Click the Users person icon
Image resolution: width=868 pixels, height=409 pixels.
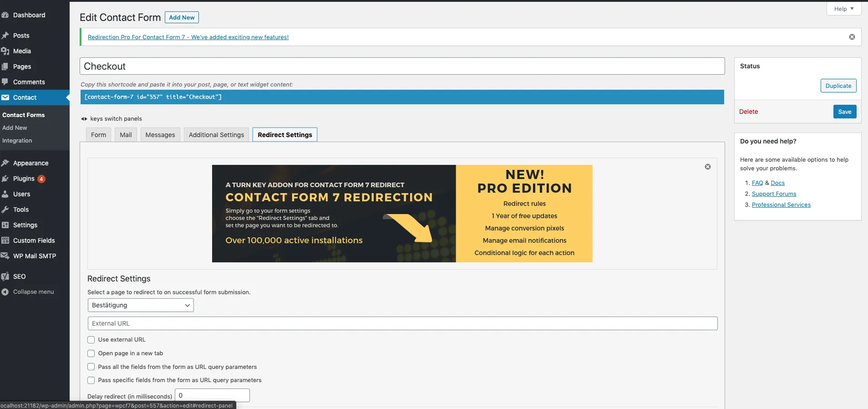pos(5,194)
